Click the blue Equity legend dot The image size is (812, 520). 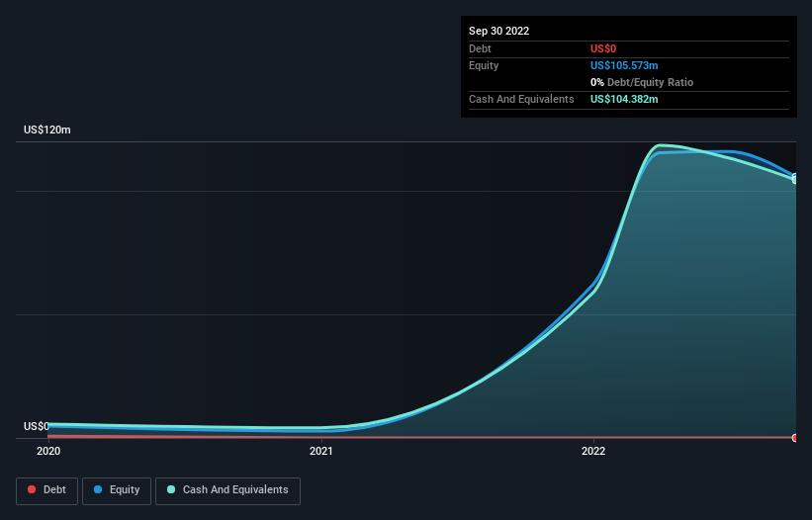pos(98,489)
